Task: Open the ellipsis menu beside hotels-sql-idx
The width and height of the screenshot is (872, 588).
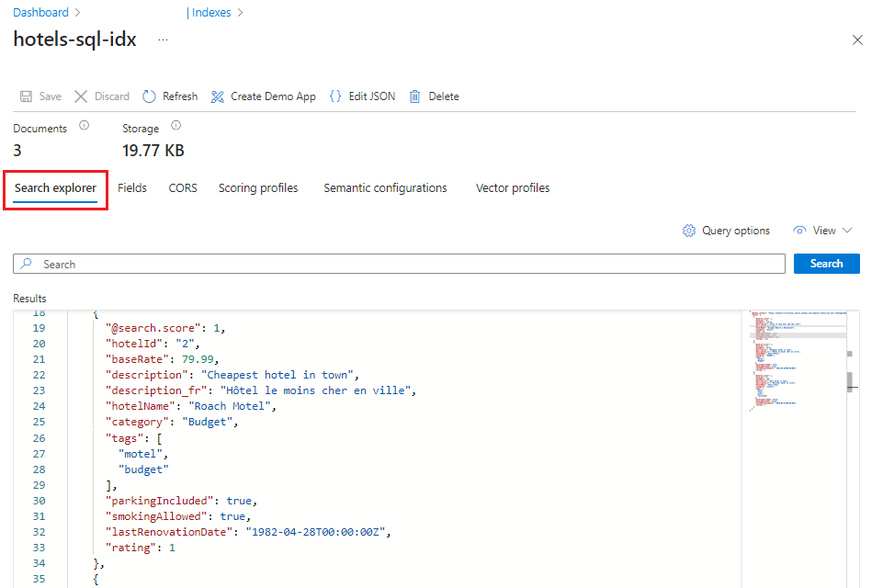Action: [x=163, y=40]
